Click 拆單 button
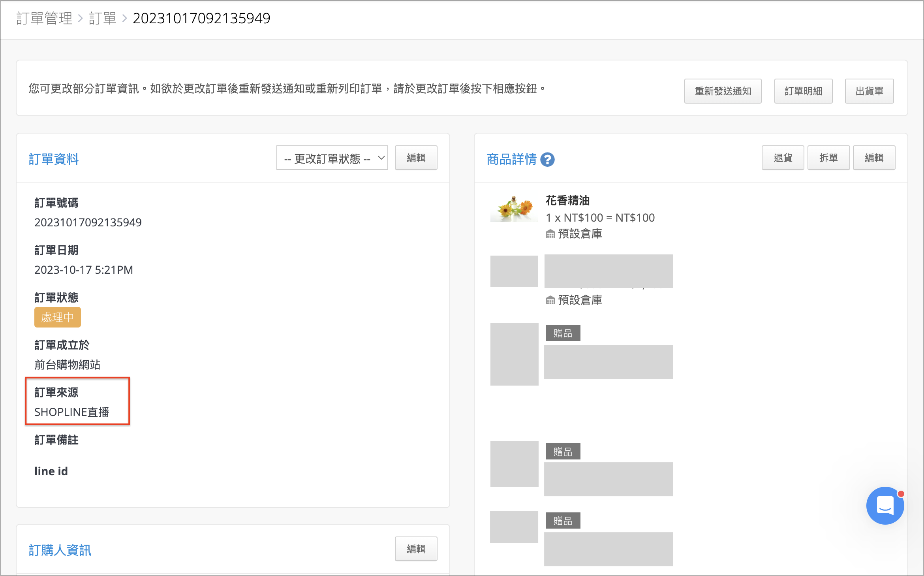This screenshot has width=924, height=576. coord(828,158)
